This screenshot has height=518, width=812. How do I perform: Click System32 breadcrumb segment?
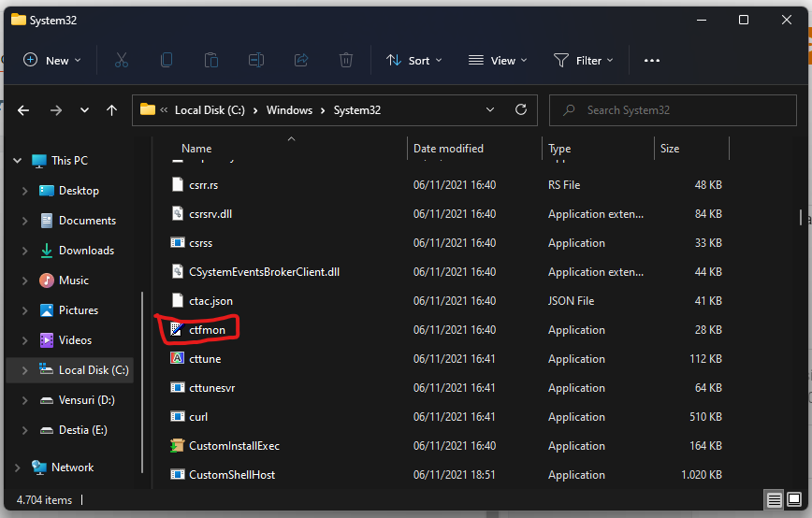click(356, 110)
